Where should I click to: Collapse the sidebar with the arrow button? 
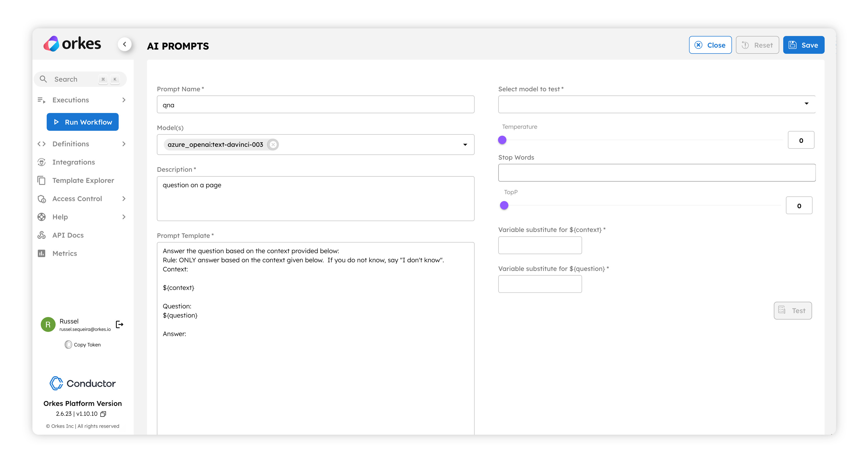pos(125,44)
